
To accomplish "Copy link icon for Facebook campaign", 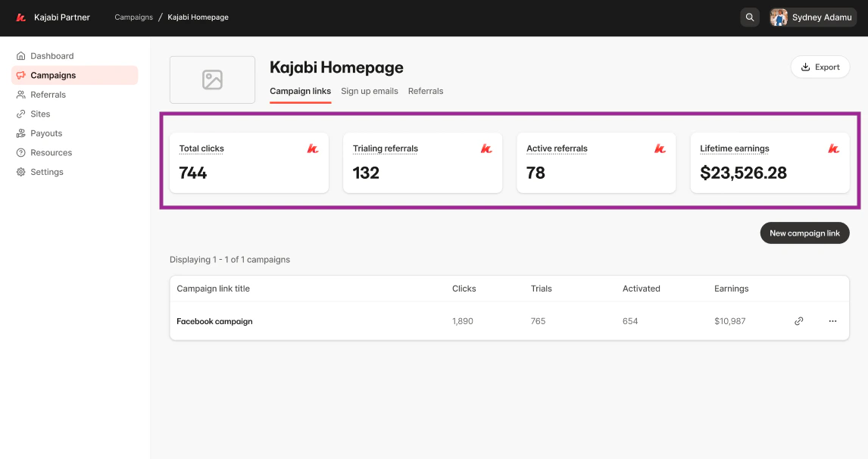I will [799, 321].
